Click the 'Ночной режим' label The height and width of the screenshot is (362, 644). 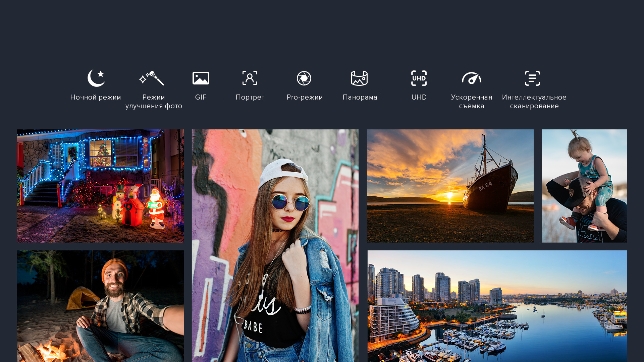pyautogui.click(x=96, y=97)
